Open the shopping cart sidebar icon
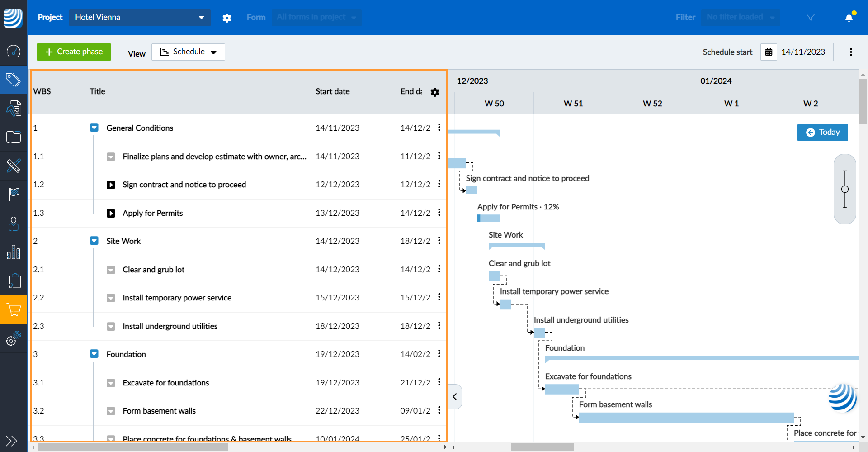 pos(14,310)
